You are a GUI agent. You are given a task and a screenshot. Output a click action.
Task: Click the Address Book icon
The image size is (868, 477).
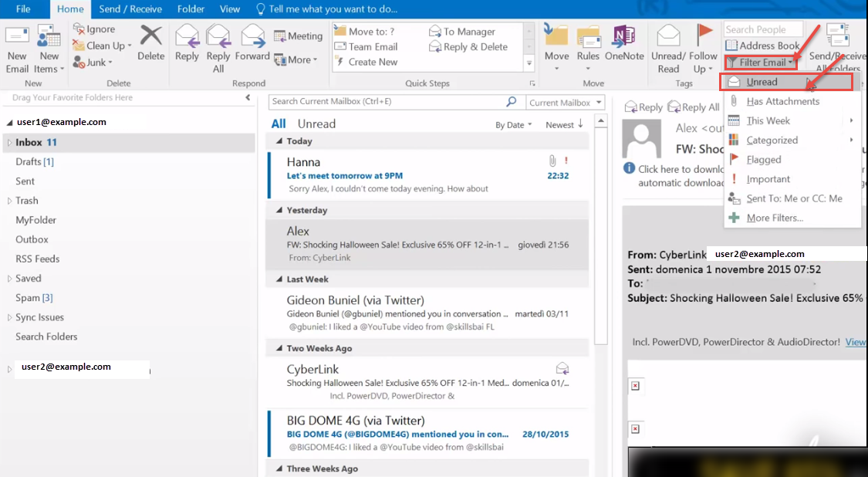[762, 46]
